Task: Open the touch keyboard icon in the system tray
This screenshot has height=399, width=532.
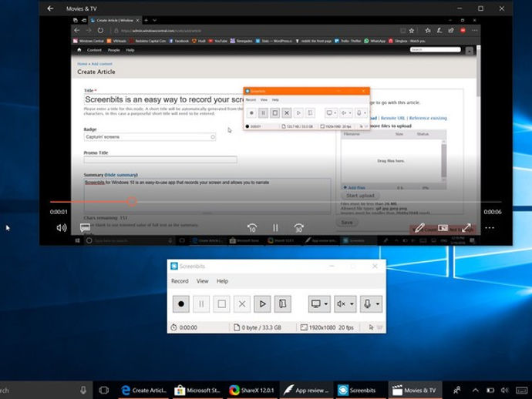Action: (x=521, y=391)
